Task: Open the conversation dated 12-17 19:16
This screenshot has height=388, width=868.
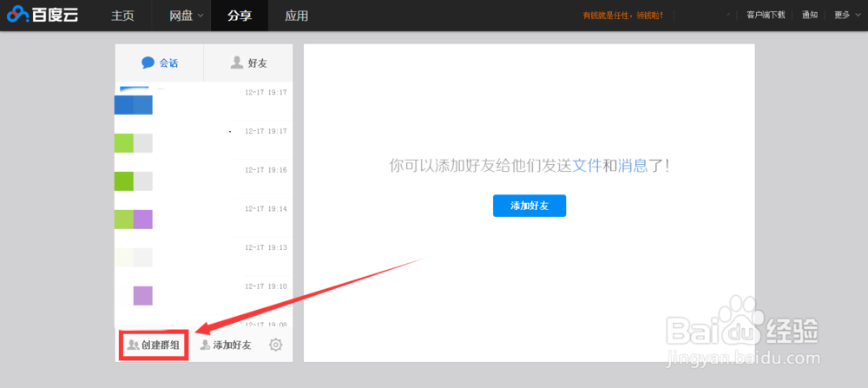Action: point(204,179)
